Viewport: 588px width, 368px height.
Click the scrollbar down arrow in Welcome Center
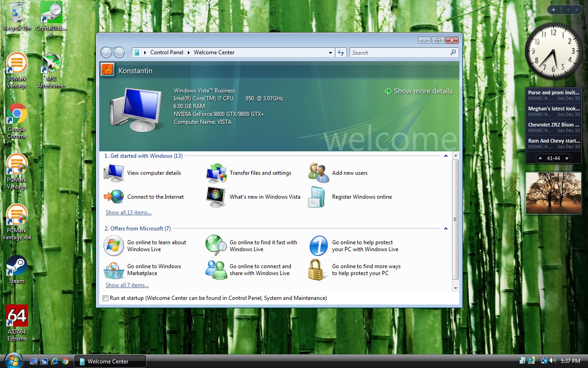tap(455, 288)
